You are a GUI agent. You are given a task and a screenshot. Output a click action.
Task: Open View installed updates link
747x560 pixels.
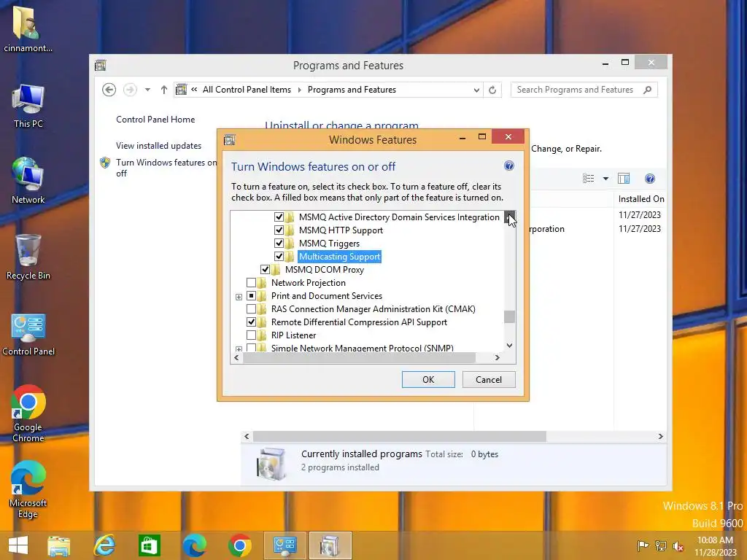point(158,146)
